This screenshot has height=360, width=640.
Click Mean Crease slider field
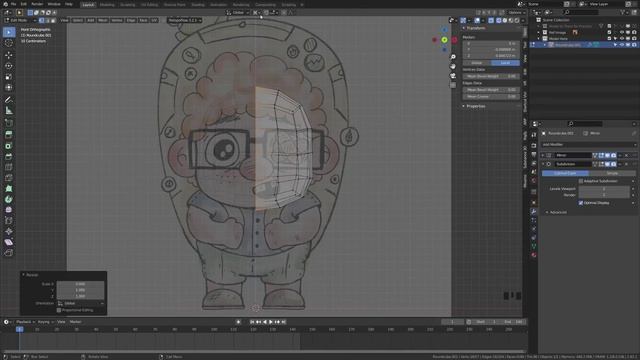pos(491,97)
